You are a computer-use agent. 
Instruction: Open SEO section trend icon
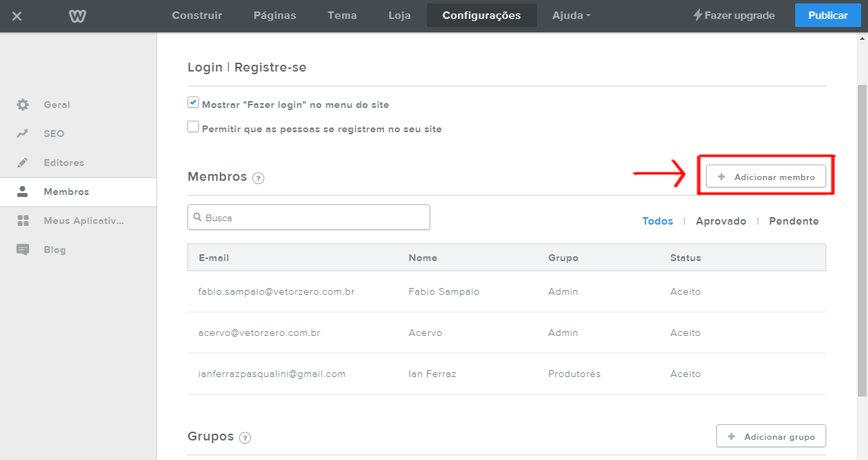point(23,134)
